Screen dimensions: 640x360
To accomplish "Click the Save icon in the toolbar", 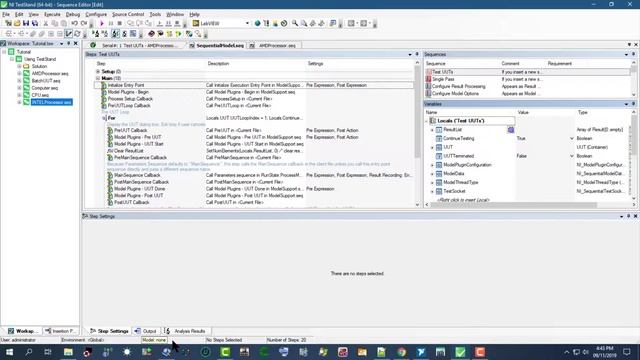I will point(26,23).
